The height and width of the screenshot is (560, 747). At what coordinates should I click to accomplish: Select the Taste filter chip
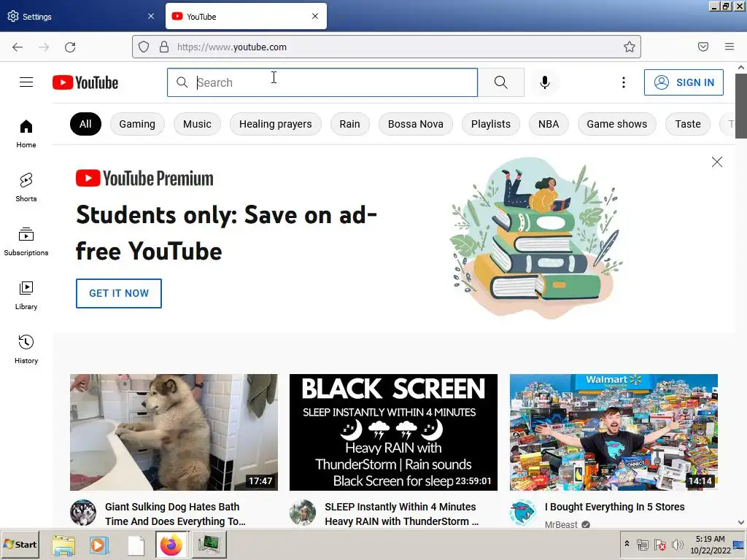click(x=688, y=124)
